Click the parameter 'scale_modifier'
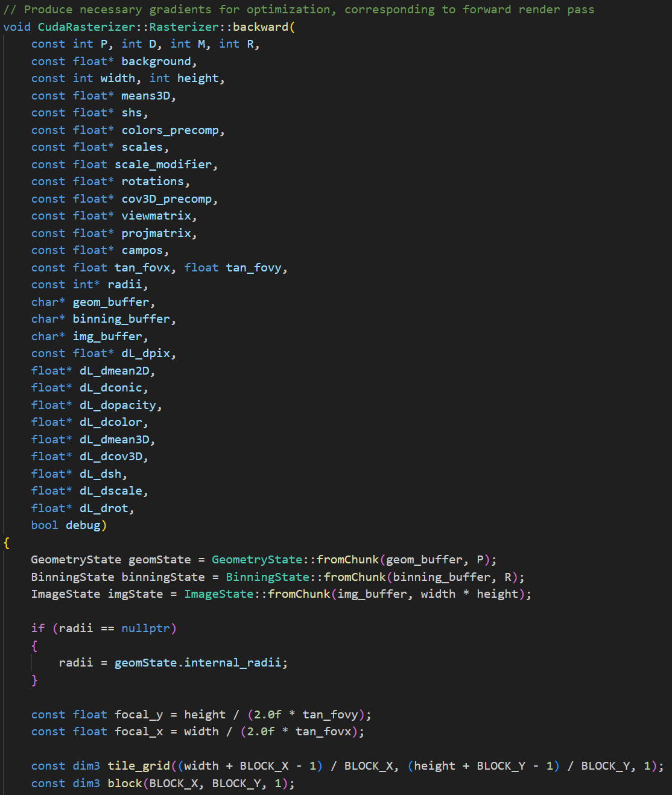The image size is (672, 795). [163, 165]
